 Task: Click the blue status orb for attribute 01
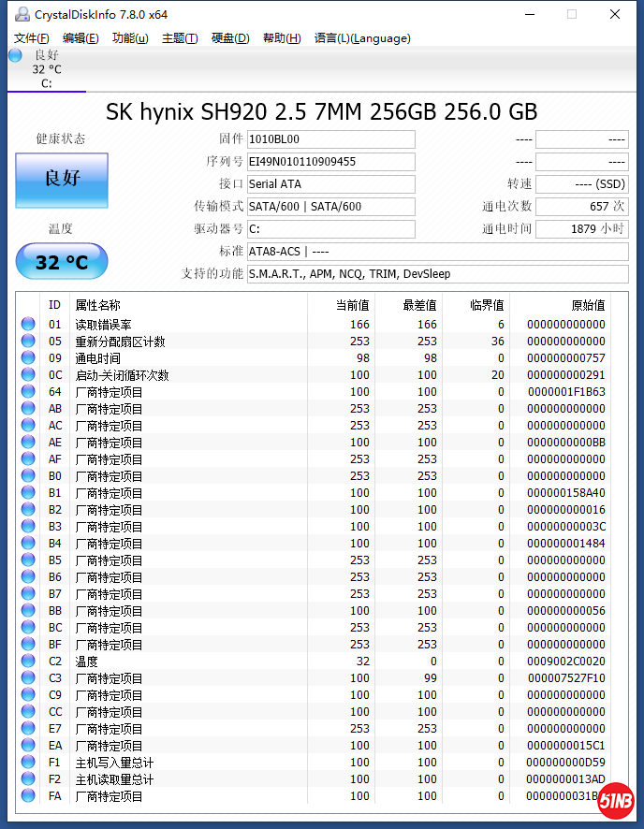click(28, 325)
